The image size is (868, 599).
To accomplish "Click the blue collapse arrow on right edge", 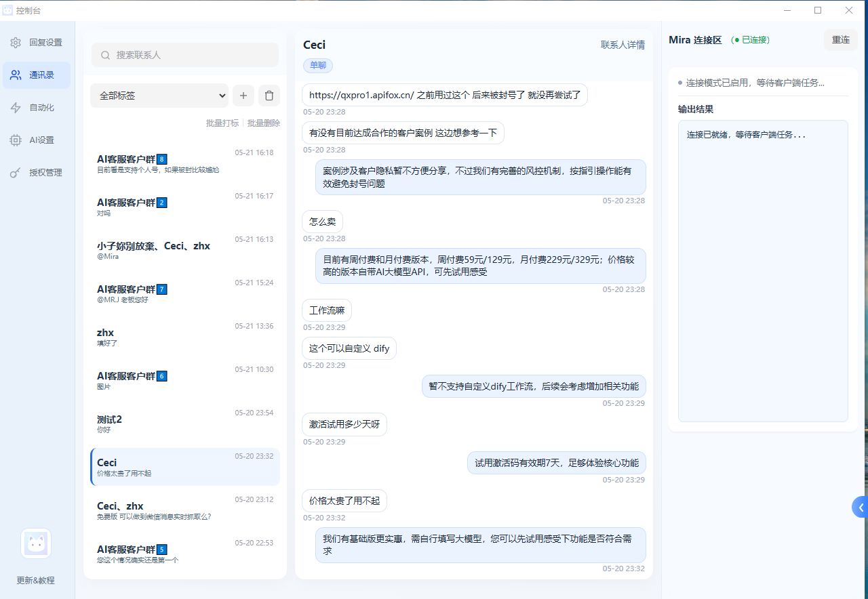I will click(x=860, y=507).
